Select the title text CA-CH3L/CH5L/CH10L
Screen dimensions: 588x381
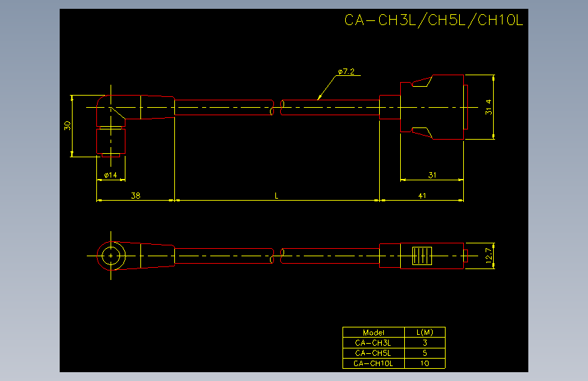coord(433,20)
